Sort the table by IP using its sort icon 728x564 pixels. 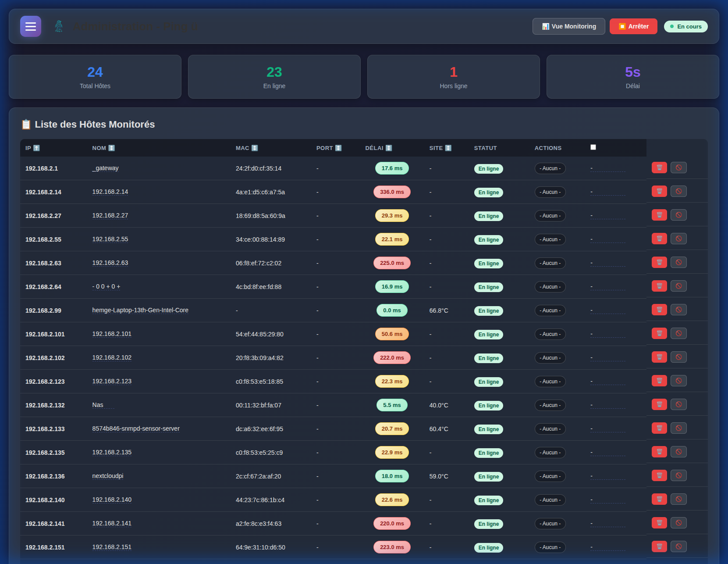click(x=37, y=148)
